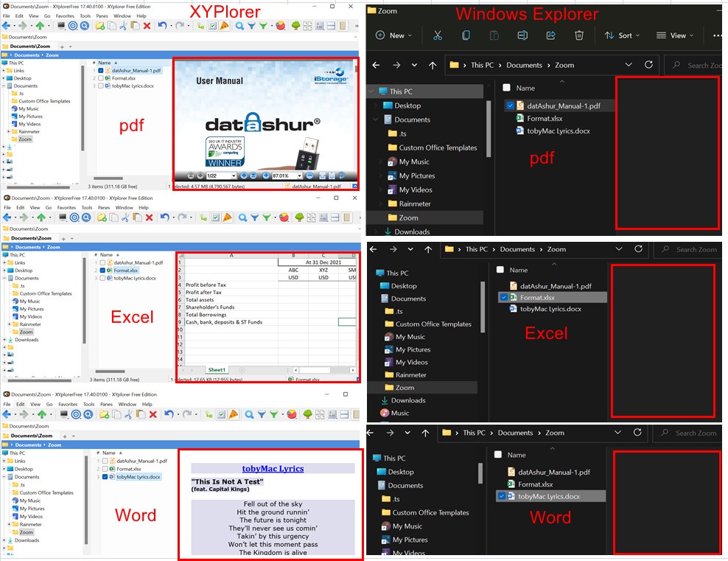This screenshot has width=728, height=561.
Task: Click Delete trash icon in top Windows Explorer
Action: coord(579,35)
